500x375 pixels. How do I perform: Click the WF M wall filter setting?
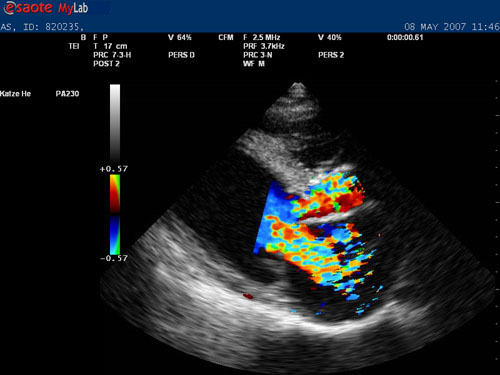pos(254,63)
